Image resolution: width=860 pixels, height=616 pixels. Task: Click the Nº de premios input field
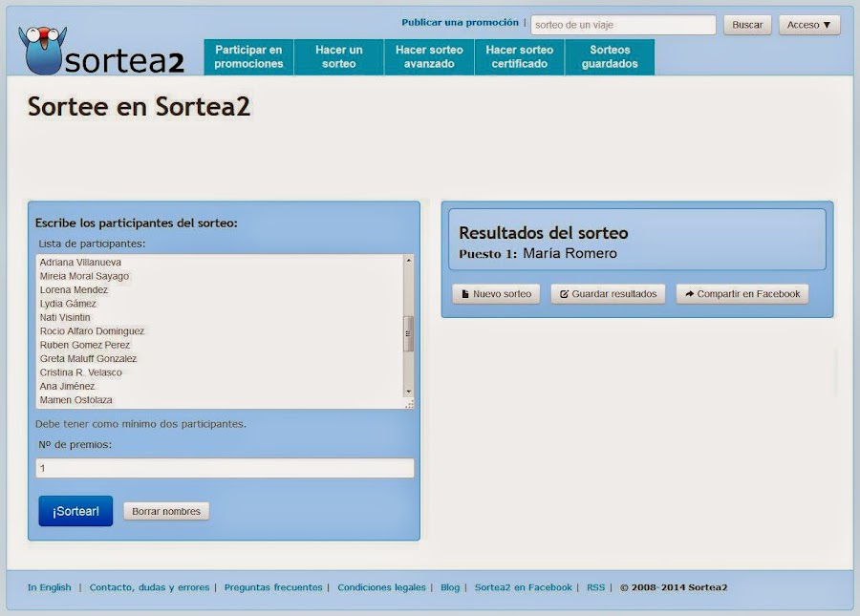tap(225, 468)
